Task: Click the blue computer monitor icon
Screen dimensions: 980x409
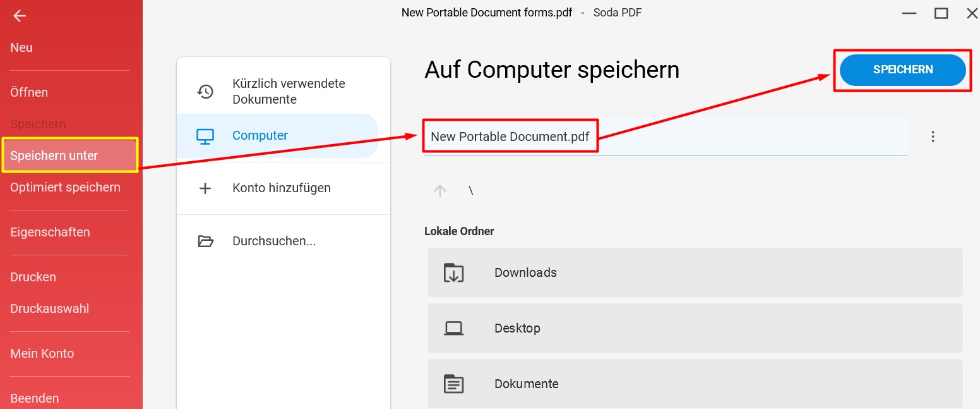Action: point(205,136)
